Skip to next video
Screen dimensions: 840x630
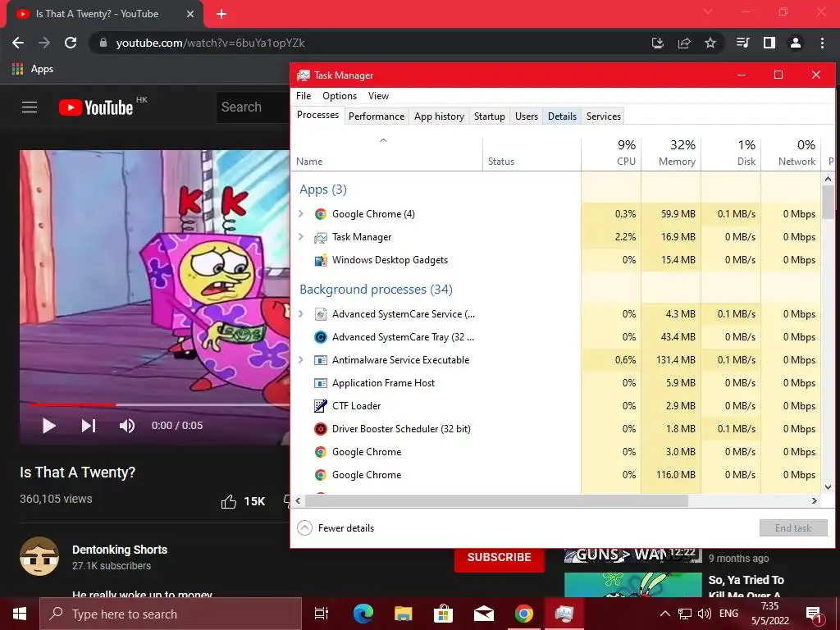click(x=89, y=426)
